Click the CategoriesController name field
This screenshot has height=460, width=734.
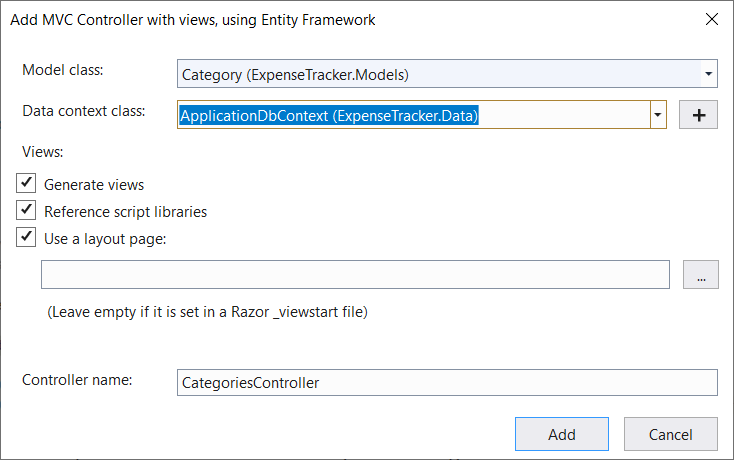click(446, 382)
